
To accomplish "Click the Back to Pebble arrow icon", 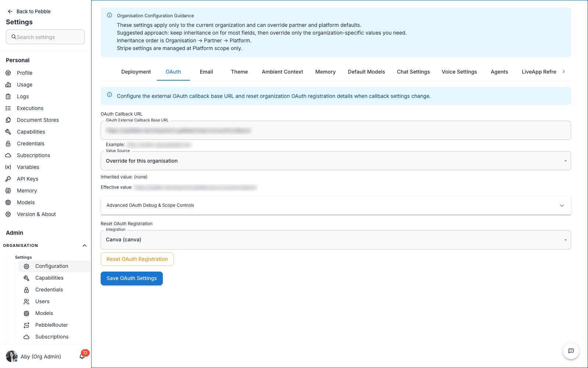I will (10, 11).
